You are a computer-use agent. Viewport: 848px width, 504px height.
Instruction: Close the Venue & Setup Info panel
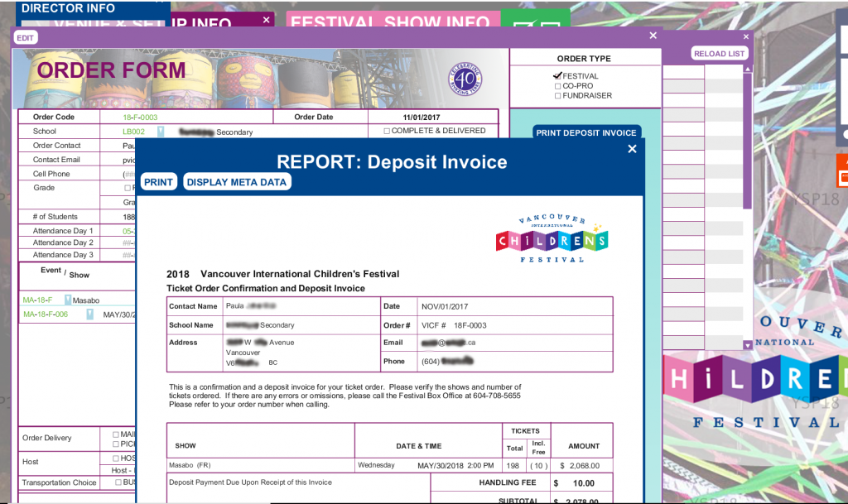(x=266, y=20)
